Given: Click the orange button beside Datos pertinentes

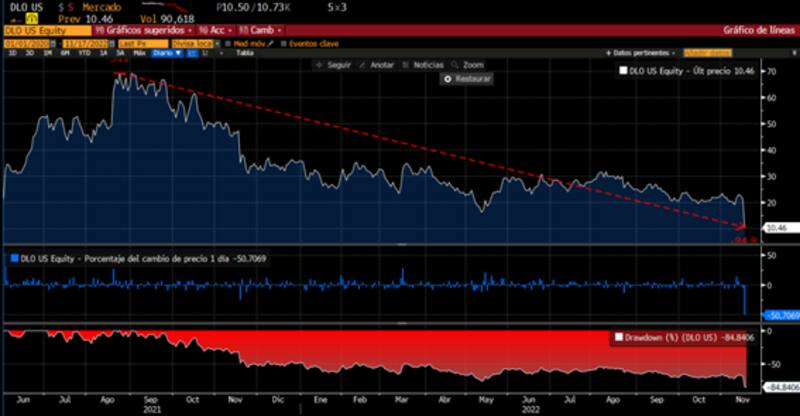Looking at the screenshot, I should pos(708,52).
